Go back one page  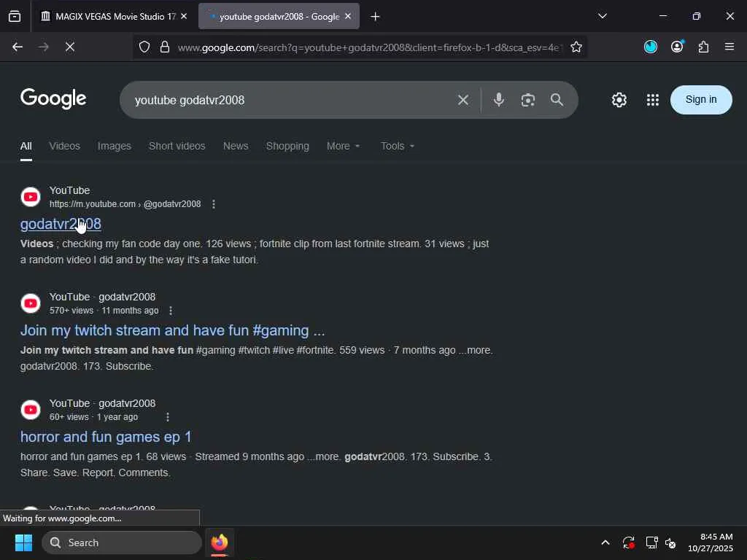(18, 47)
